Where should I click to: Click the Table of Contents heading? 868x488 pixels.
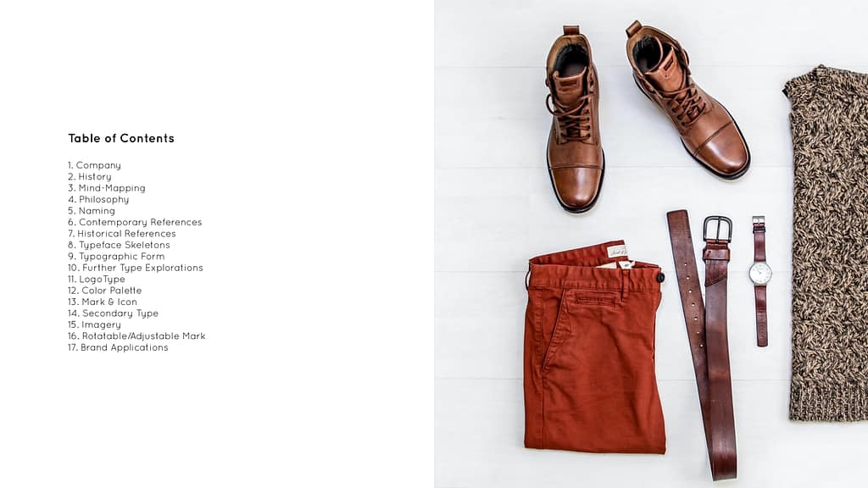tap(121, 138)
